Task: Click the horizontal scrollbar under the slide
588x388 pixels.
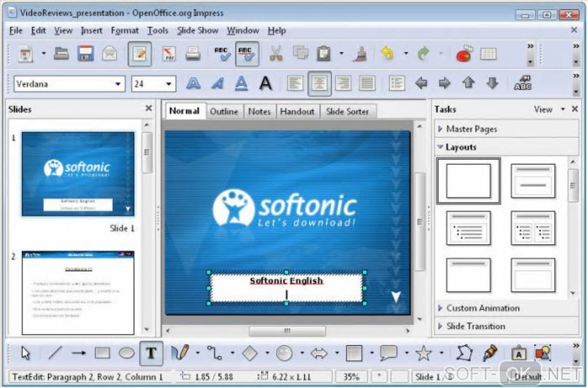Action: coord(287,331)
